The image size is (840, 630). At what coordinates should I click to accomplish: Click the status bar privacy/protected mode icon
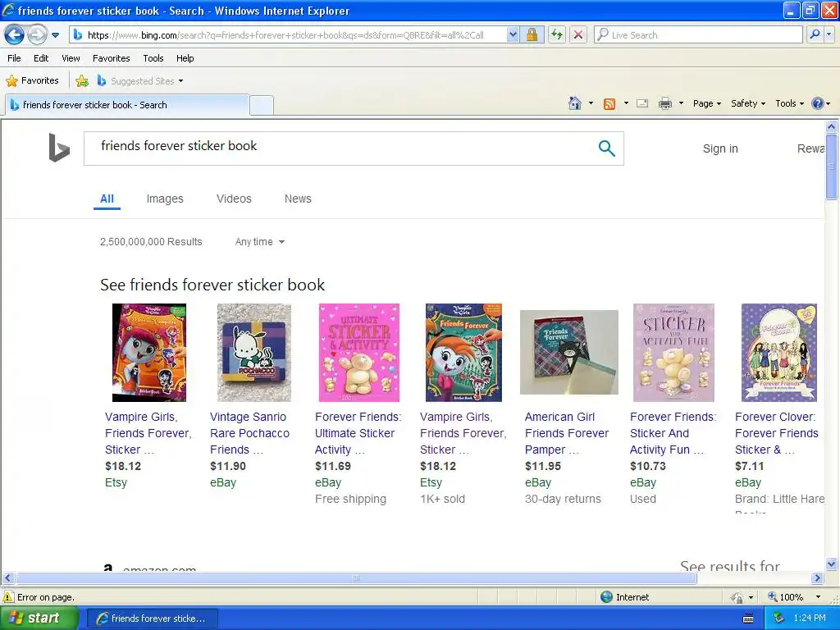pyautogui.click(x=737, y=597)
